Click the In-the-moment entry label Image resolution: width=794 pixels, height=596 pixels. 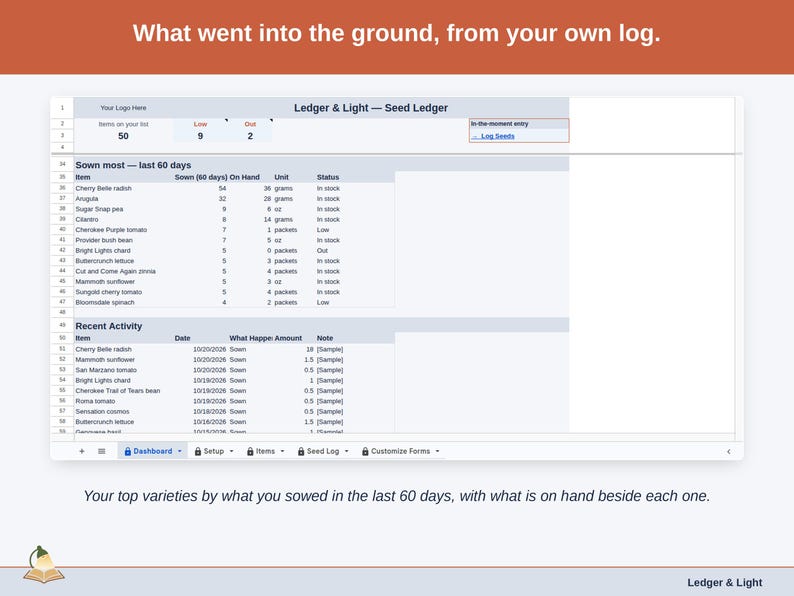coord(499,124)
